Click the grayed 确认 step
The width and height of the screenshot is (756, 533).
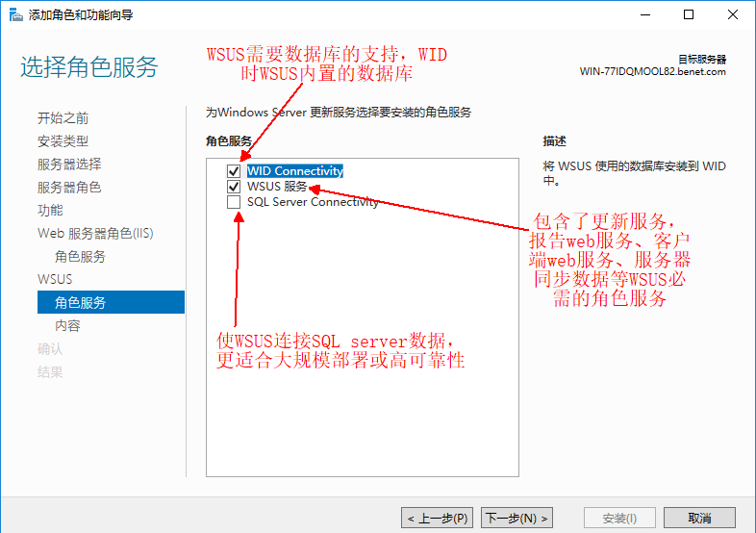click(50, 348)
